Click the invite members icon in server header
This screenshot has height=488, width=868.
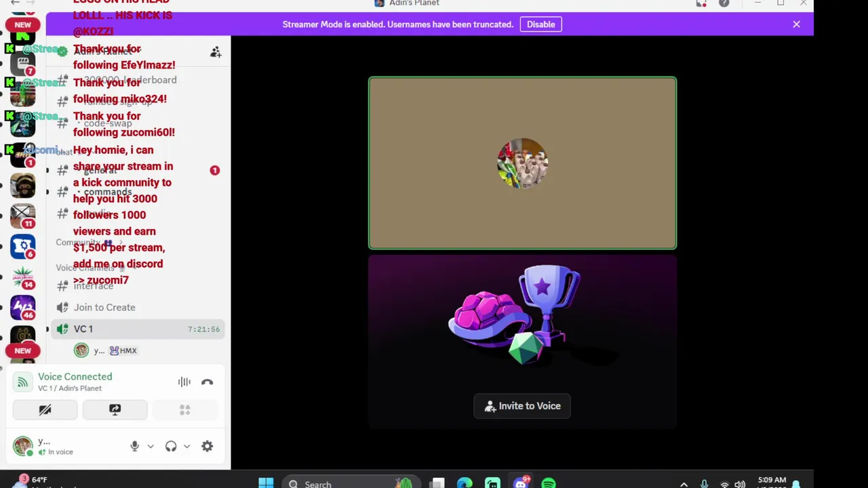click(x=216, y=52)
